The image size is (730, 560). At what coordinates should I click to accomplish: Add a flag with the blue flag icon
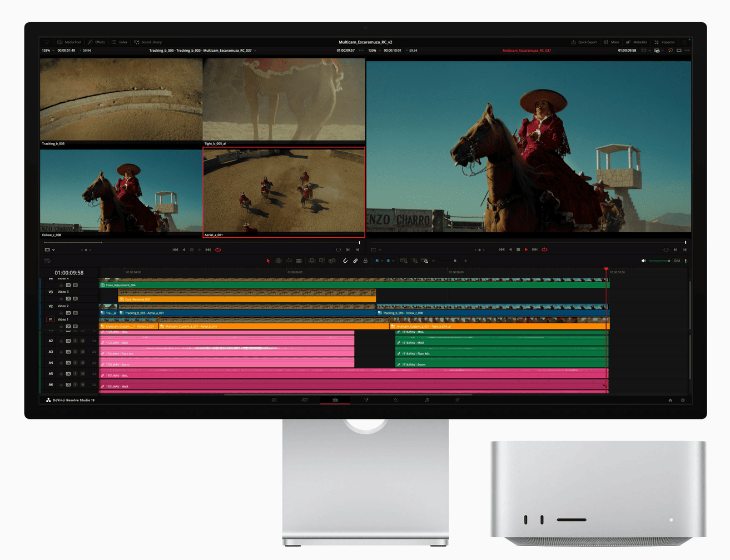pyautogui.click(x=377, y=261)
